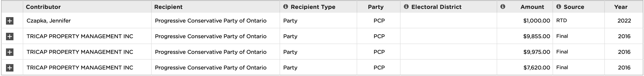Expand the TRICAP row with $7,620.00 amount
The height and width of the screenshot is (76, 644).
click(10, 68)
